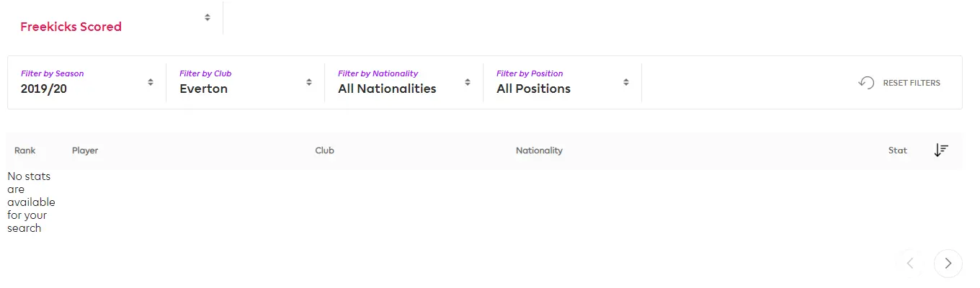Expand the All Positions filter
This screenshot has width=980, height=288.
533,89
